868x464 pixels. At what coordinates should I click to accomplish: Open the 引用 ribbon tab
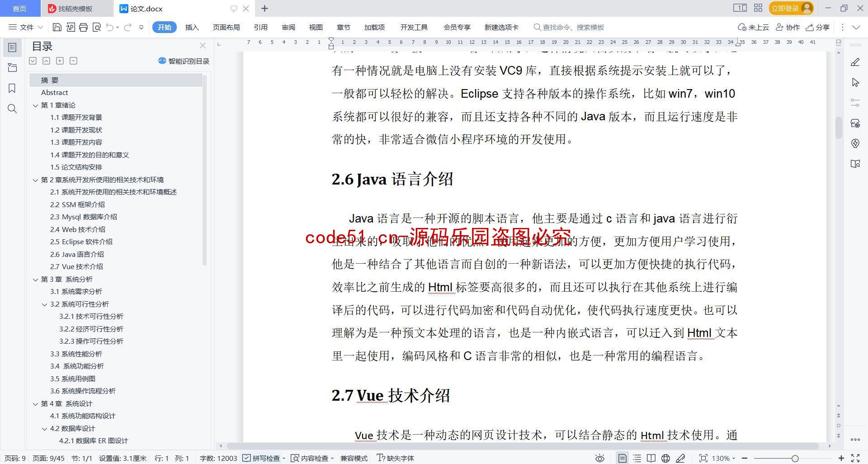(x=260, y=27)
